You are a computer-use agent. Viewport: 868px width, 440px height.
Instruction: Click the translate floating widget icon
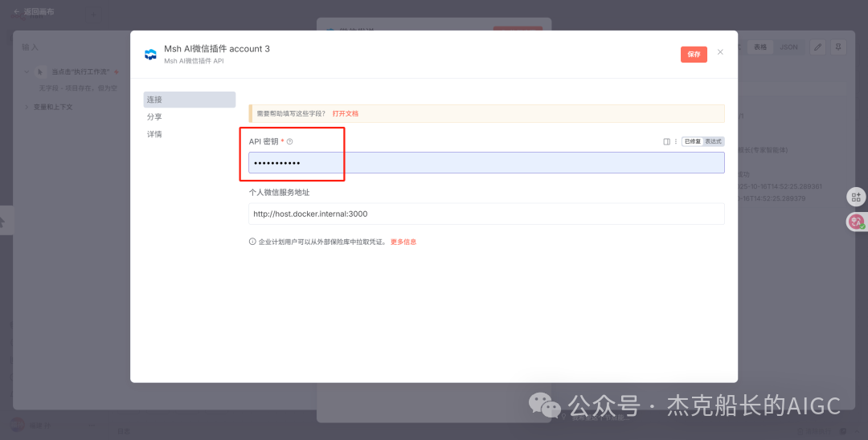click(x=857, y=222)
